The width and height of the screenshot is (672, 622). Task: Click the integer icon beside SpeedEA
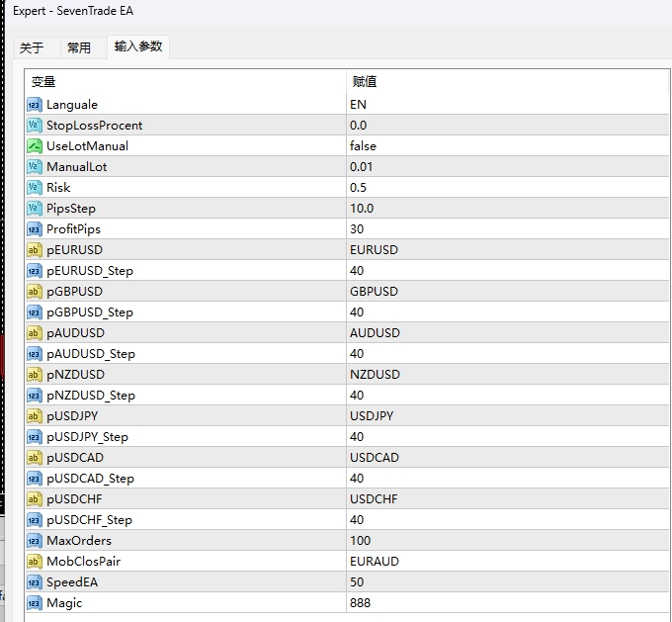point(35,582)
